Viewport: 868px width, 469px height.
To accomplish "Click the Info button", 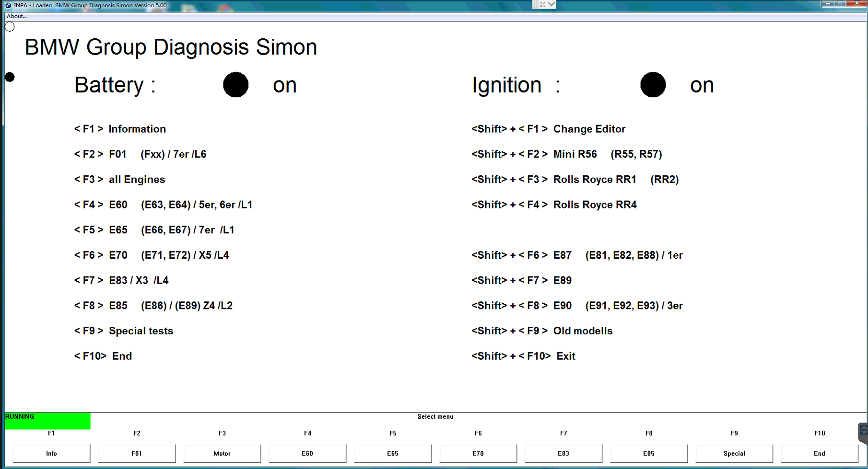I will click(x=51, y=453).
